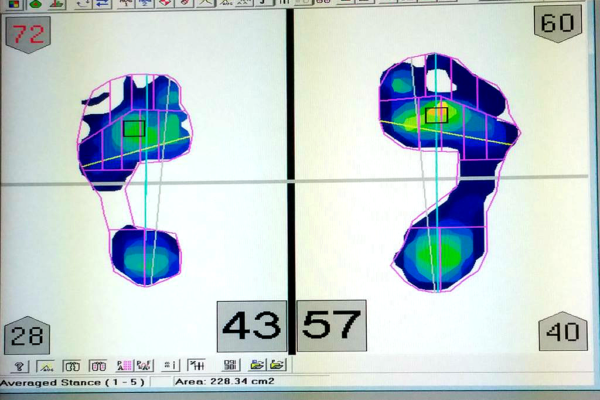The image size is (600, 400).
Task: Open file with the first folder icon
Action: click(x=257, y=365)
